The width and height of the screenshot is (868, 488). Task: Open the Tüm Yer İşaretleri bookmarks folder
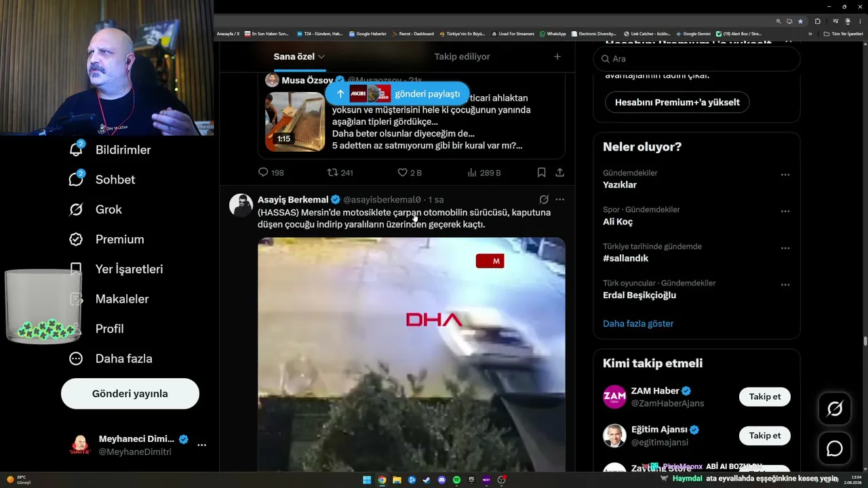844,34
